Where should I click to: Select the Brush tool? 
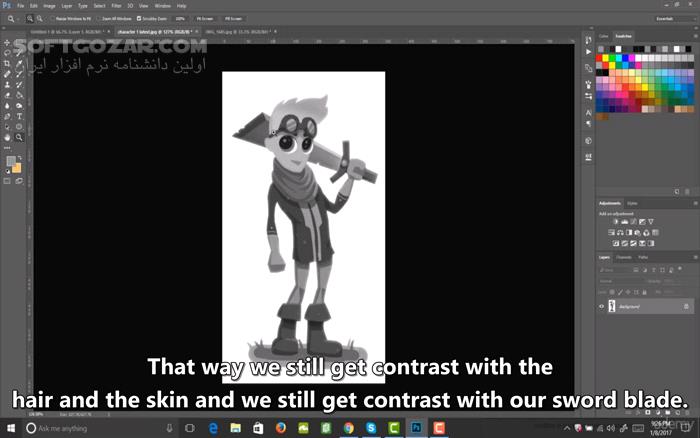click(x=19, y=74)
